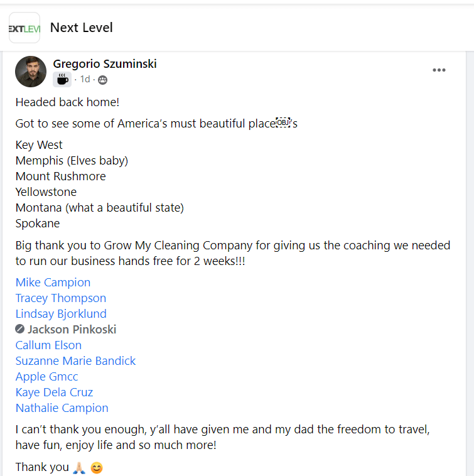
Task: Click the coffee cup badge icon
Action: 62,79
